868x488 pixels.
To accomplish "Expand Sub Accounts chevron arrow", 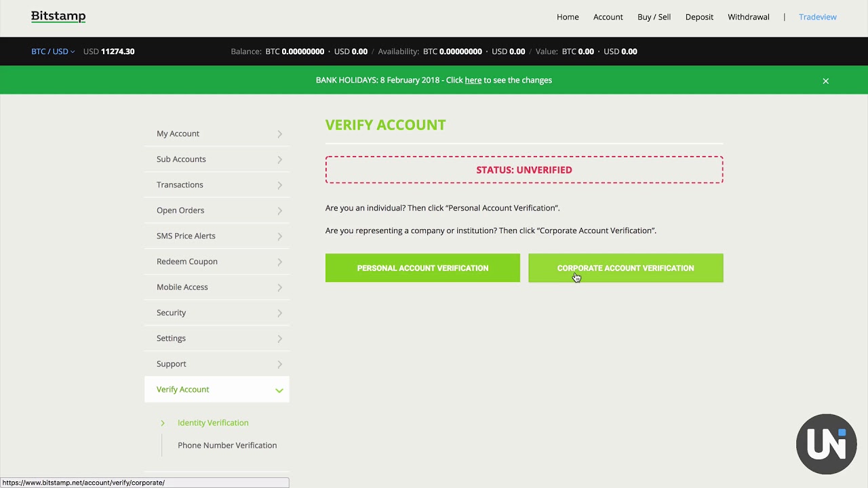I will [x=279, y=160].
